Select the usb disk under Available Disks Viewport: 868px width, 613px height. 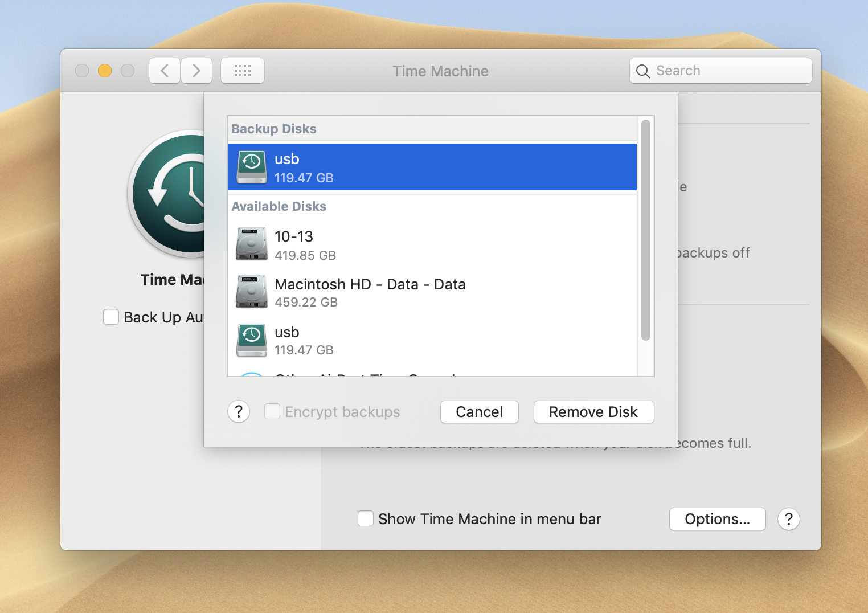pos(432,340)
